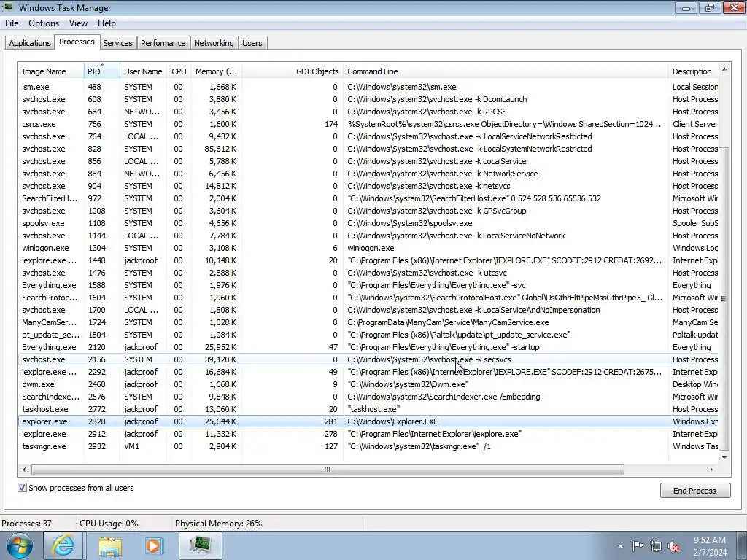Open the View menu
Image resolution: width=747 pixels, height=560 pixels.
coord(78,23)
